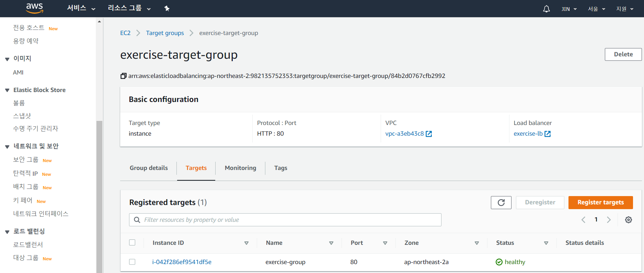The width and height of the screenshot is (644, 273).
Task: Copy the target group ARN
Action: [124, 76]
